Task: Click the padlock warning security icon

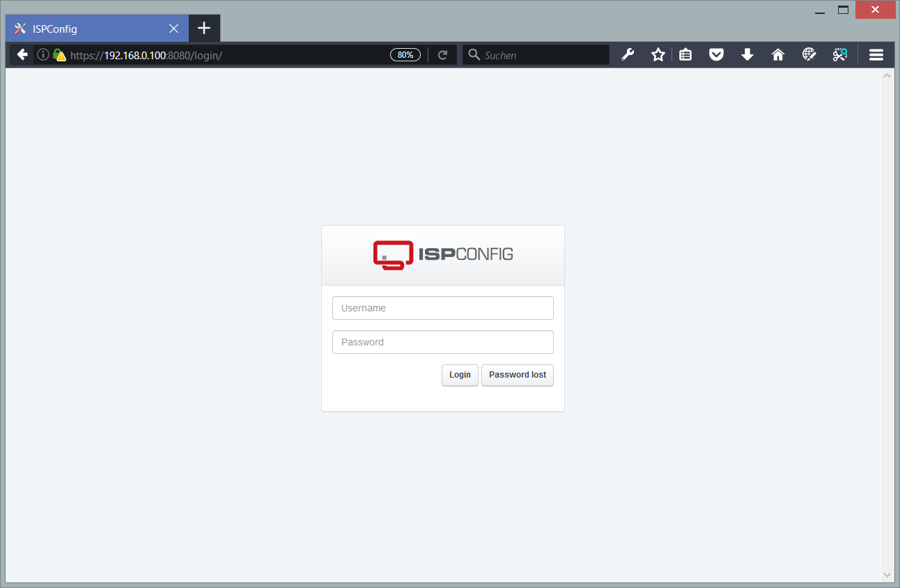Action: click(x=59, y=55)
